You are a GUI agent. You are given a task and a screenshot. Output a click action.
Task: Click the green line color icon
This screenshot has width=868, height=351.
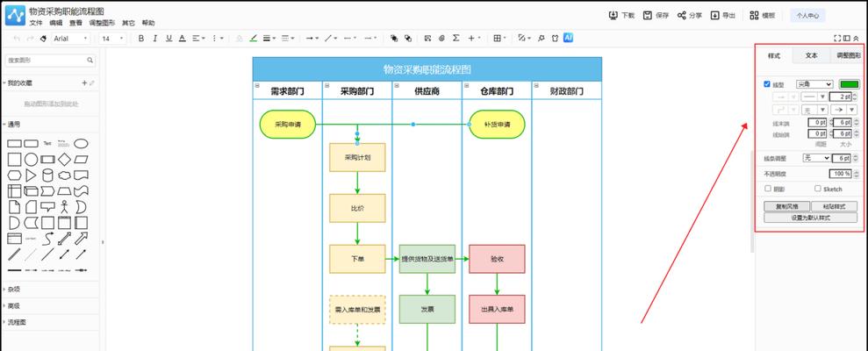point(254,39)
